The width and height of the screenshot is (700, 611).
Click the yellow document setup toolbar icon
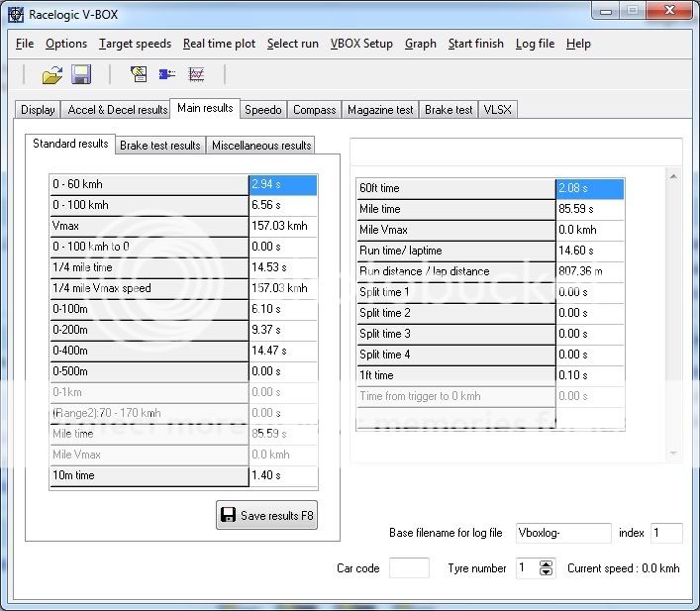(139, 75)
